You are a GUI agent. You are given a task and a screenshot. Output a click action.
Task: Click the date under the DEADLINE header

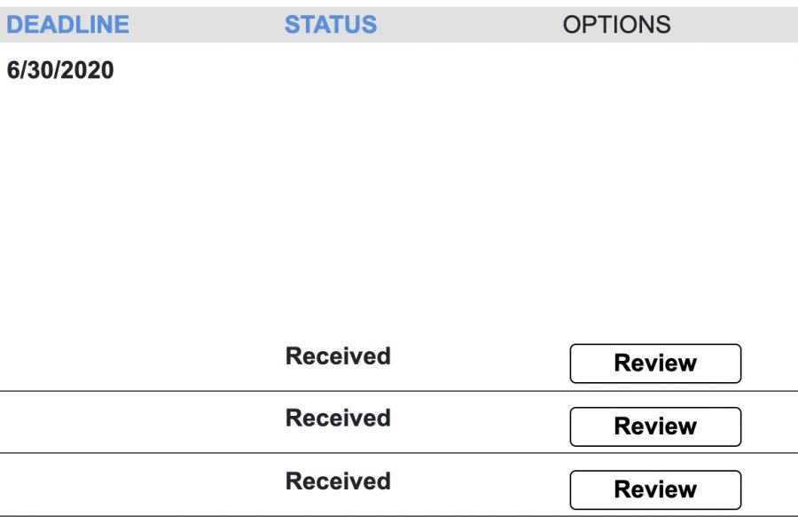(x=60, y=70)
